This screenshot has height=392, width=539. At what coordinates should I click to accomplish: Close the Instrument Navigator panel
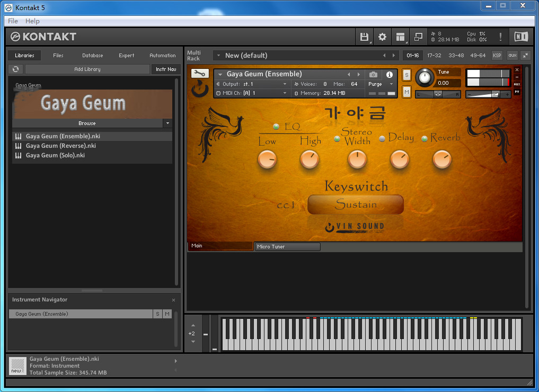pyautogui.click(x=174, y=300)
